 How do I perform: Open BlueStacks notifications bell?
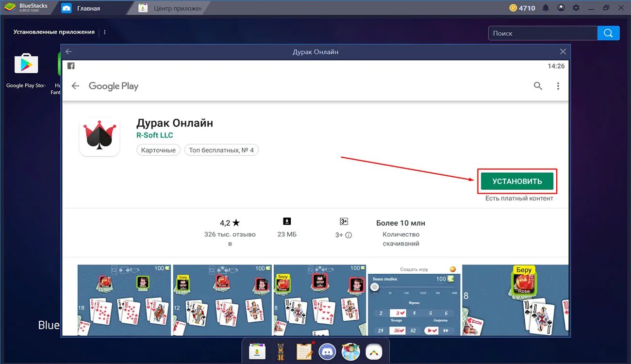546,8
